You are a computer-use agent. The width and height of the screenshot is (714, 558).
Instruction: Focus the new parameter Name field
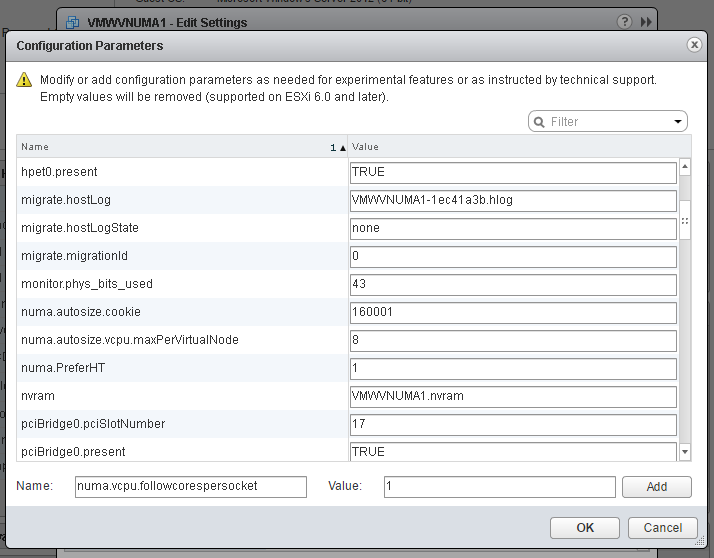(x=190, y=487)
